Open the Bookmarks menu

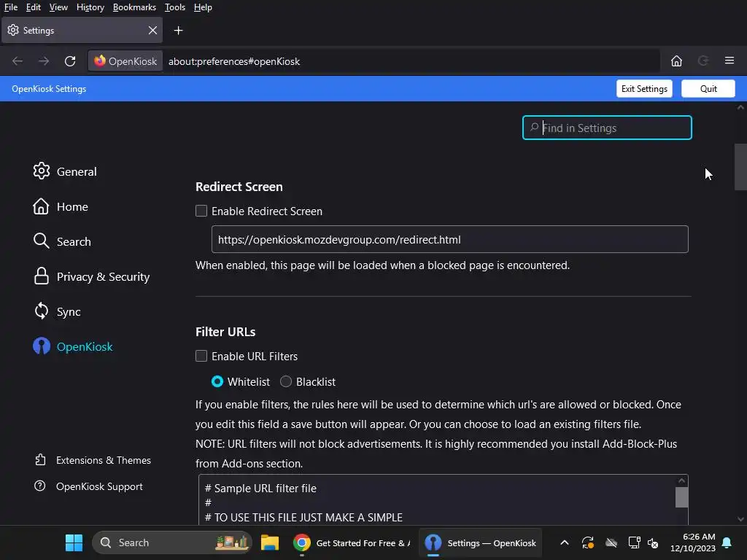click(x=134, y=7)
